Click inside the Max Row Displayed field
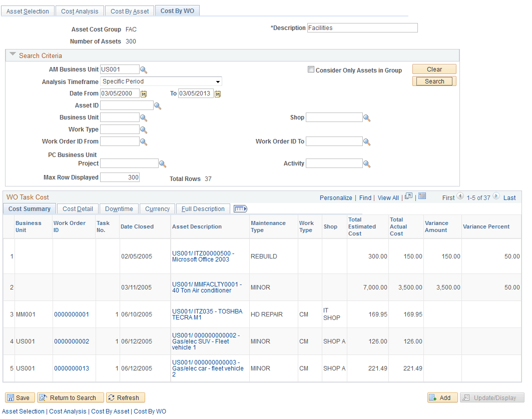Screen dimensions: 532x419 click(x=119, y=177)
